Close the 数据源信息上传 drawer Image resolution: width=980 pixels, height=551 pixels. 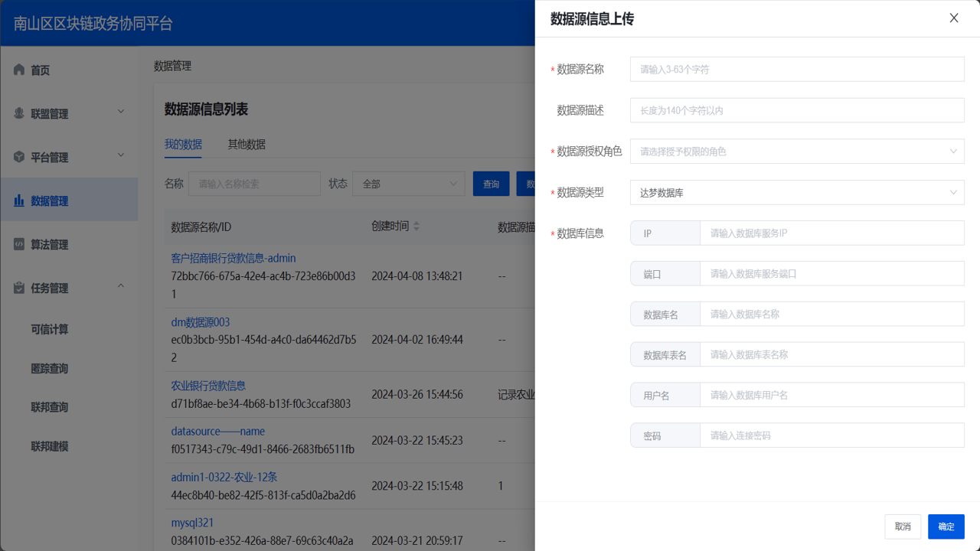(x=954, y=18)
